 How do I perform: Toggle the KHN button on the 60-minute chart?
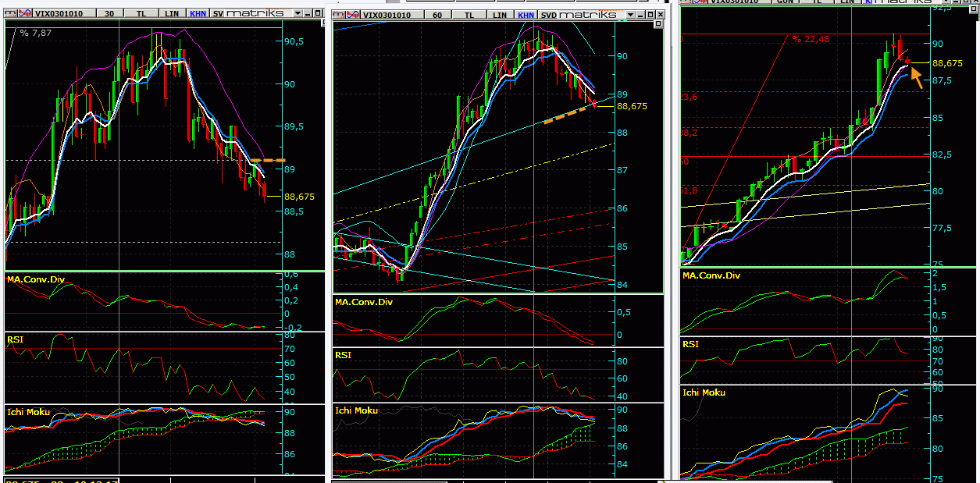(526, 15)
